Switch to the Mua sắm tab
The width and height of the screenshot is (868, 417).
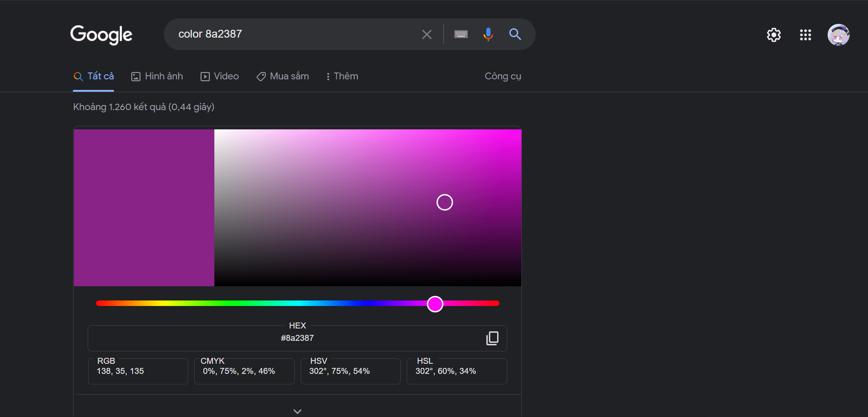pyautogui.click(x=283, y=77)
